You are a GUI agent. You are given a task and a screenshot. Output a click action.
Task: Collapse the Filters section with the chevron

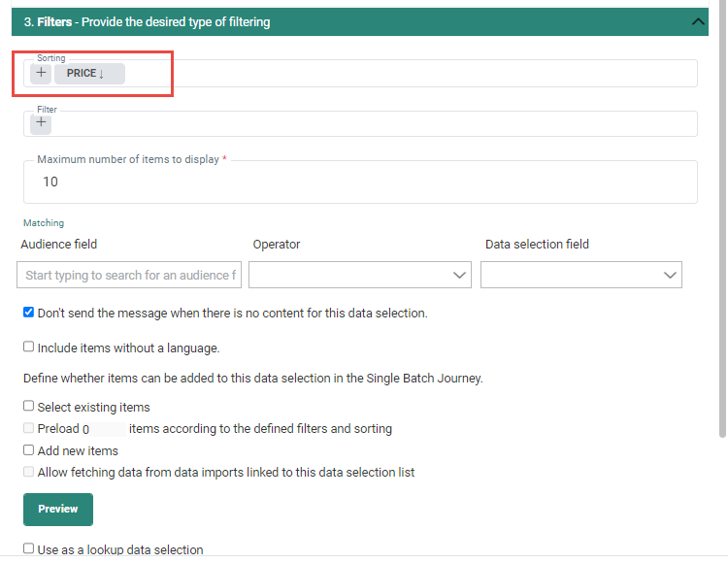tap(697, 21)
